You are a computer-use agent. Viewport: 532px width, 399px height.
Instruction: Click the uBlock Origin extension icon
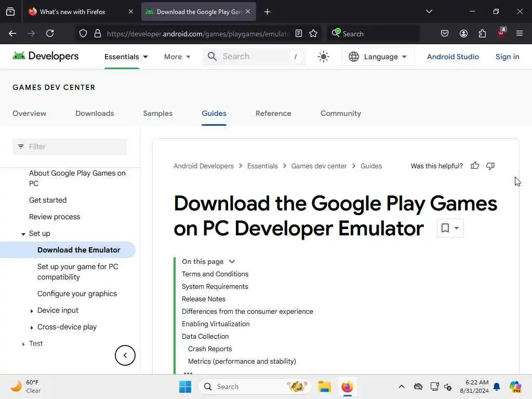point(501,33)
